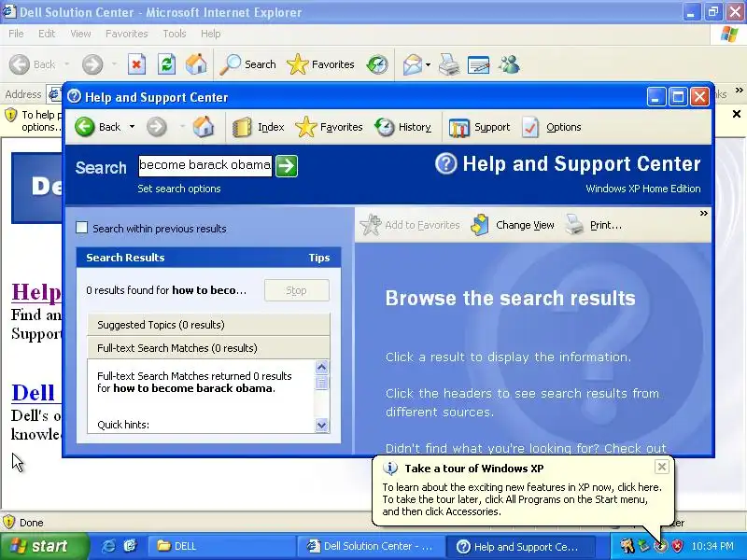
Task: Click Internet Explorer Favorites star
Action: [x=298, y=64]
